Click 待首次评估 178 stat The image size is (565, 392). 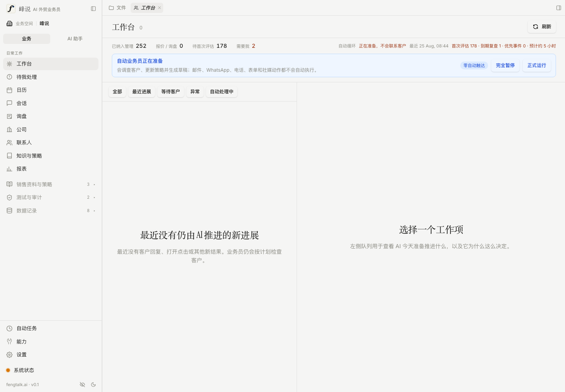[x=210, y=46]
